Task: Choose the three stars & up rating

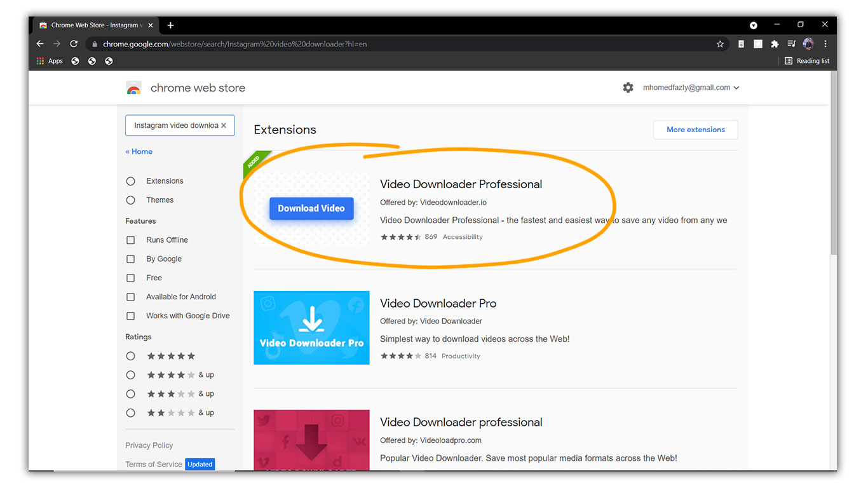Action: (131, 394)
